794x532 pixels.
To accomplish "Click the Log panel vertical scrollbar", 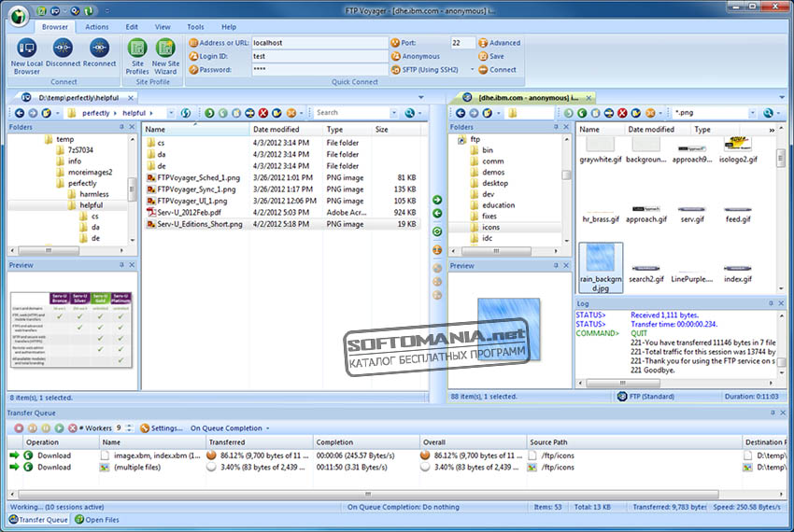I will tap(782, 344).
